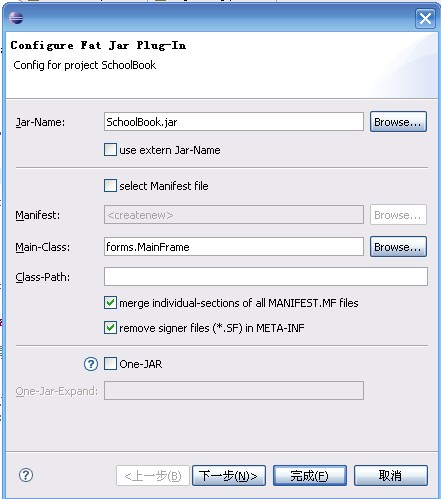Click into the Main-Class field
The image size is (441, 499).
coord(234,247)
